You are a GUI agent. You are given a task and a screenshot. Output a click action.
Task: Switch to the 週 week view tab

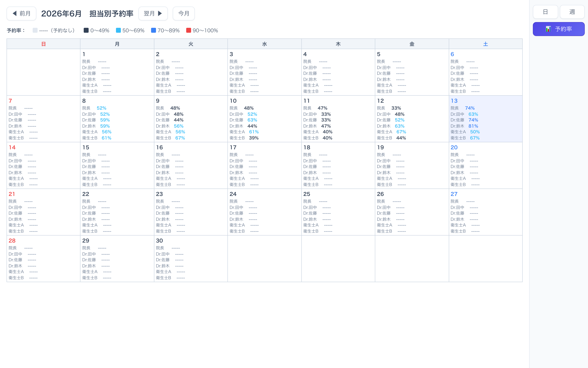coord(572,12)
